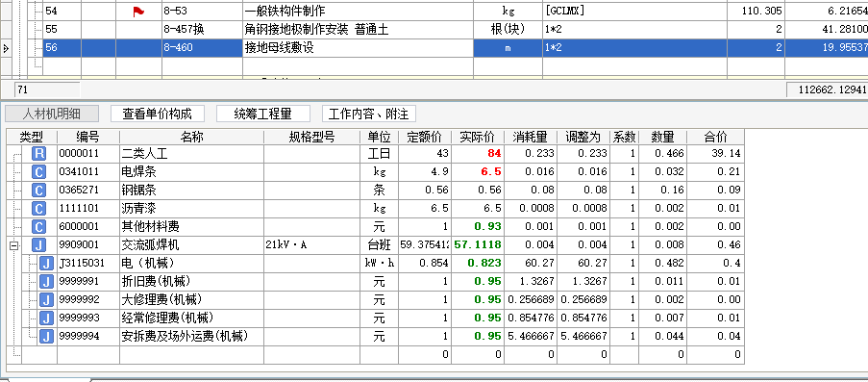This screenshot has height=382, width=868.
Task: Click the spec cell 21kV·A
Action: click(311, 244)
